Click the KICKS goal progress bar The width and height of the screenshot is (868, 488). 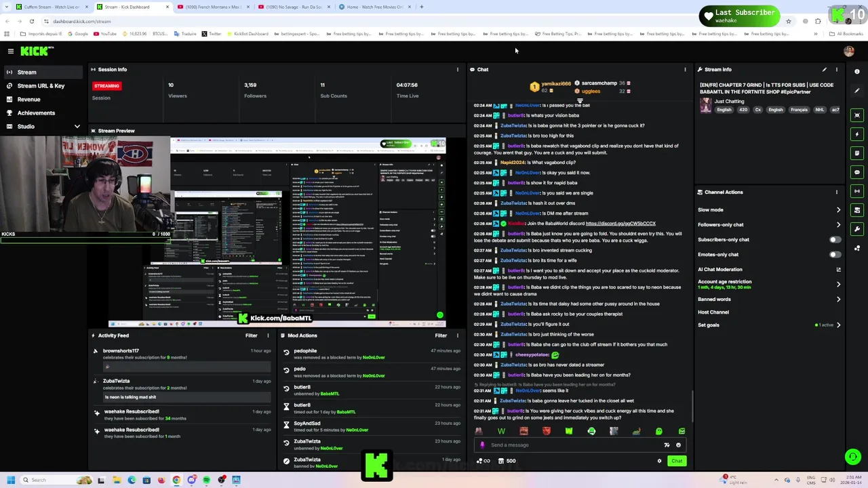click(x=85, y=240)
